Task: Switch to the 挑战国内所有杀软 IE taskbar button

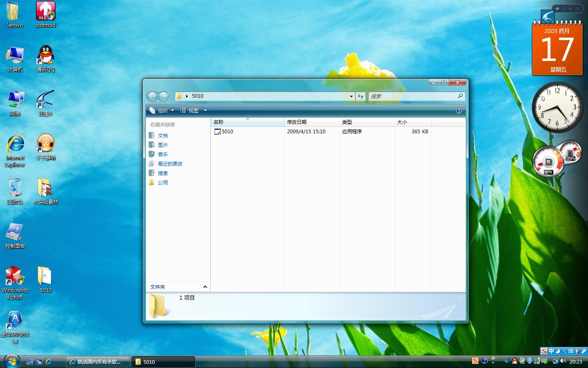Action: click(98, 362)
